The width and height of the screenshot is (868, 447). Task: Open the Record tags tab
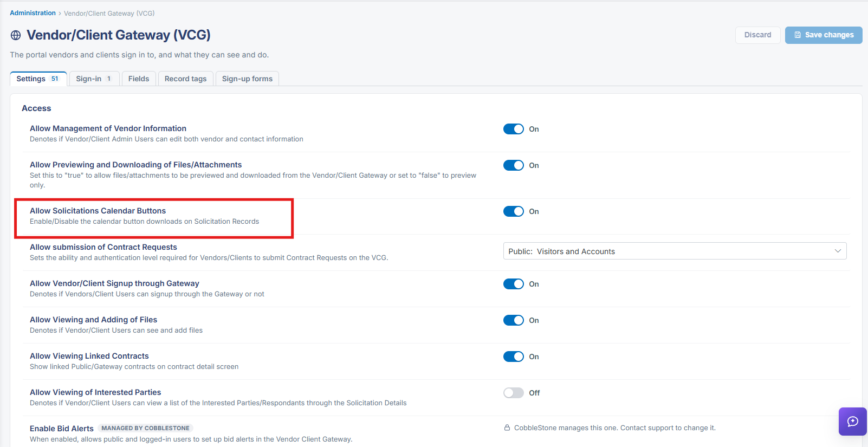pos(185,79)
